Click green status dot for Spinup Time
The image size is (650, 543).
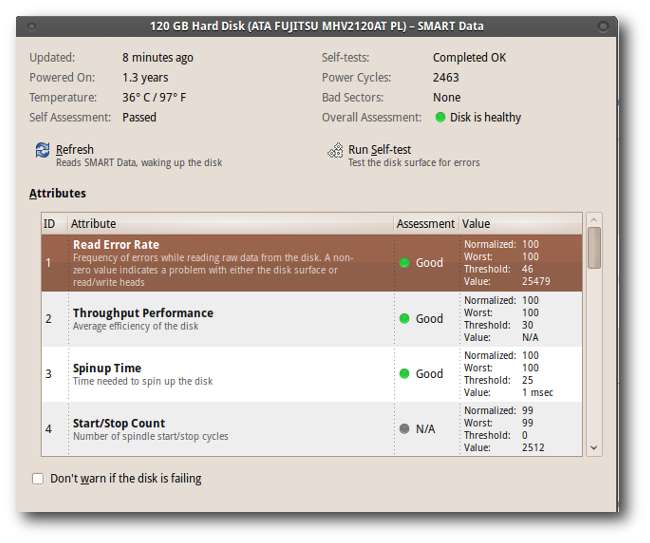pos(404,373)
